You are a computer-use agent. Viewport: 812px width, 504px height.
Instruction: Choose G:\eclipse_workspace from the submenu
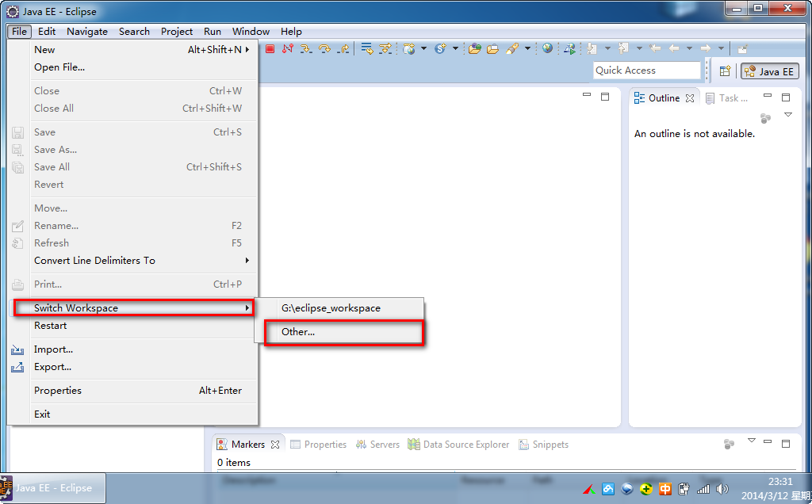pyautogui.click(x=331, y=308)
